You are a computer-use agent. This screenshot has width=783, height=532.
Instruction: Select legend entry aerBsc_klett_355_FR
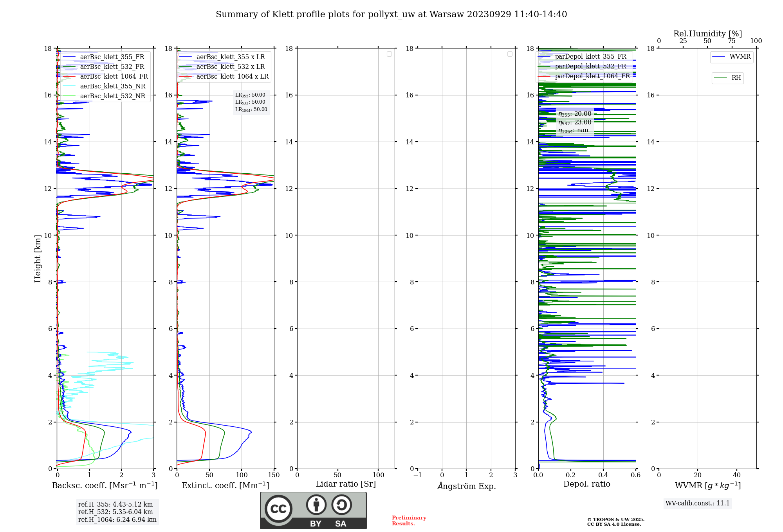[104, 57]
